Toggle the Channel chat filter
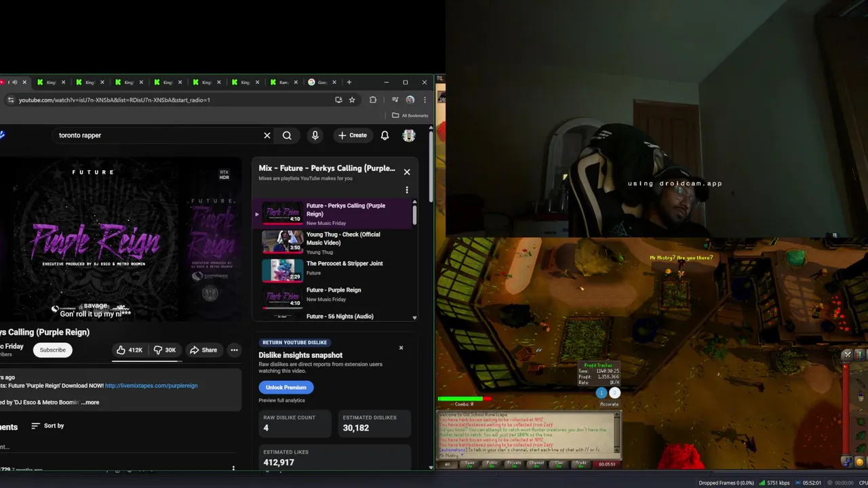 tap(536, 464)
